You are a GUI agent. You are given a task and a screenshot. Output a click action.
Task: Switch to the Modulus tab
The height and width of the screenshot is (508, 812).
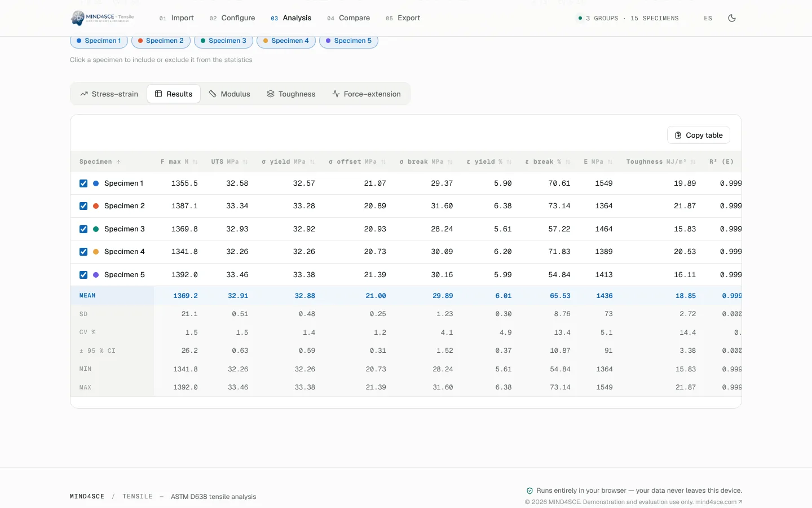(x=230, y=94)
